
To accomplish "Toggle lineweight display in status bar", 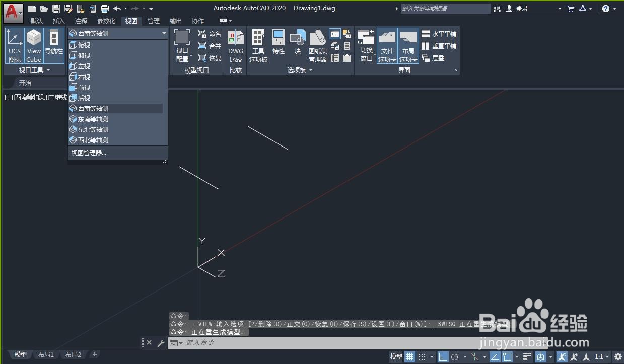I will tap(527, 356).
